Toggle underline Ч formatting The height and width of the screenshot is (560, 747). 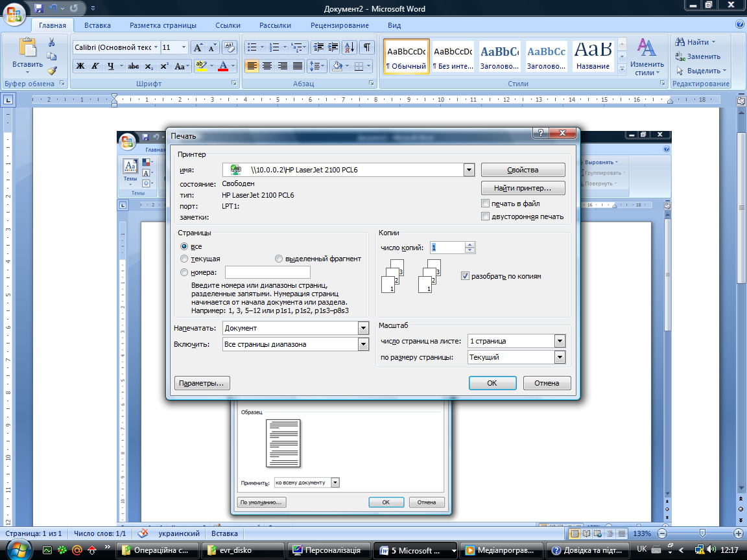pyautogui.click(x=110, y=65)
